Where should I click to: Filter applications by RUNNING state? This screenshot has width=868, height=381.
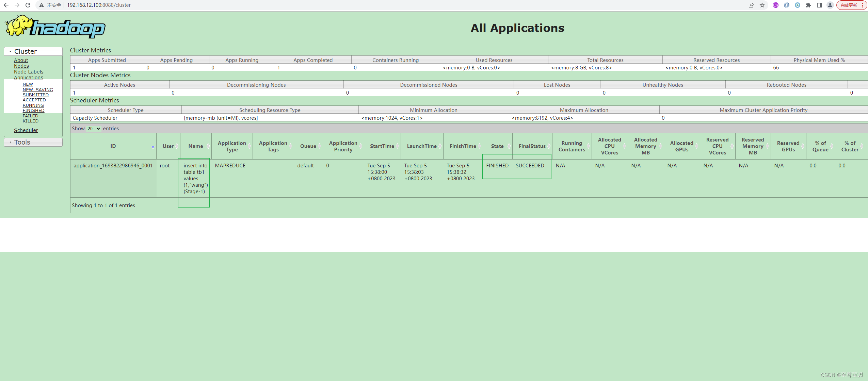click(x=33, y=105)
